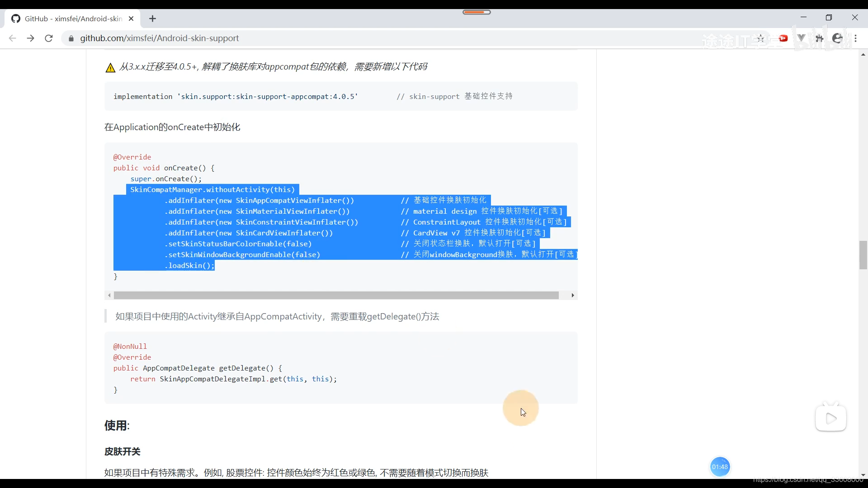This screenshot has width=868, height=488.
Task: Click the 01:48 timer bubble
Action: [720, 467]
